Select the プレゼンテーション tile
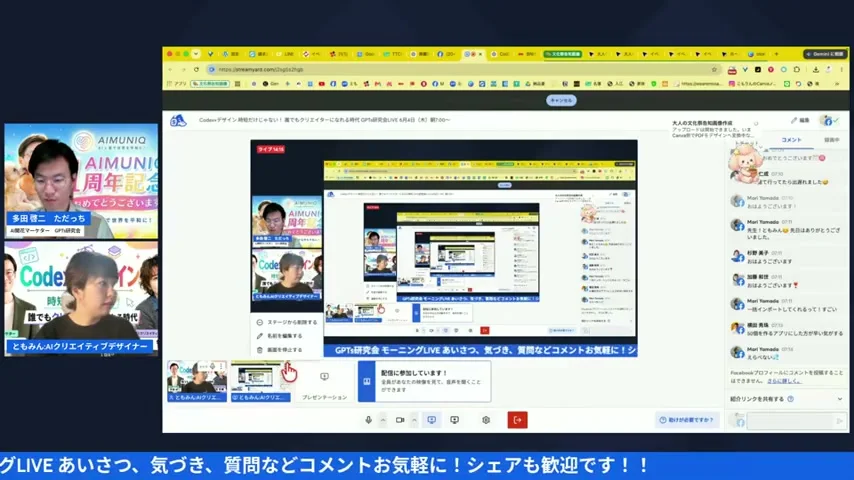854x480 pixels. [x=324, y=382]
